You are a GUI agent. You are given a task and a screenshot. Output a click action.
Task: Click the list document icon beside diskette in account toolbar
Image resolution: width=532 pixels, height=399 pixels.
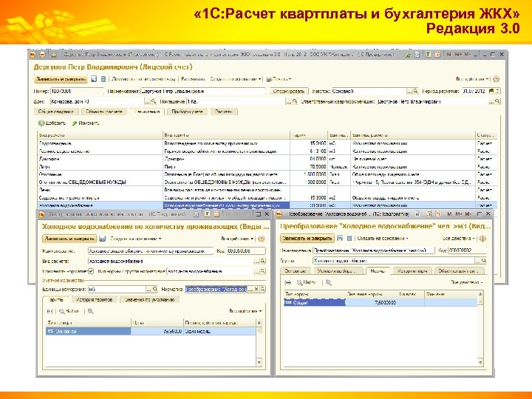coord(103,79)
